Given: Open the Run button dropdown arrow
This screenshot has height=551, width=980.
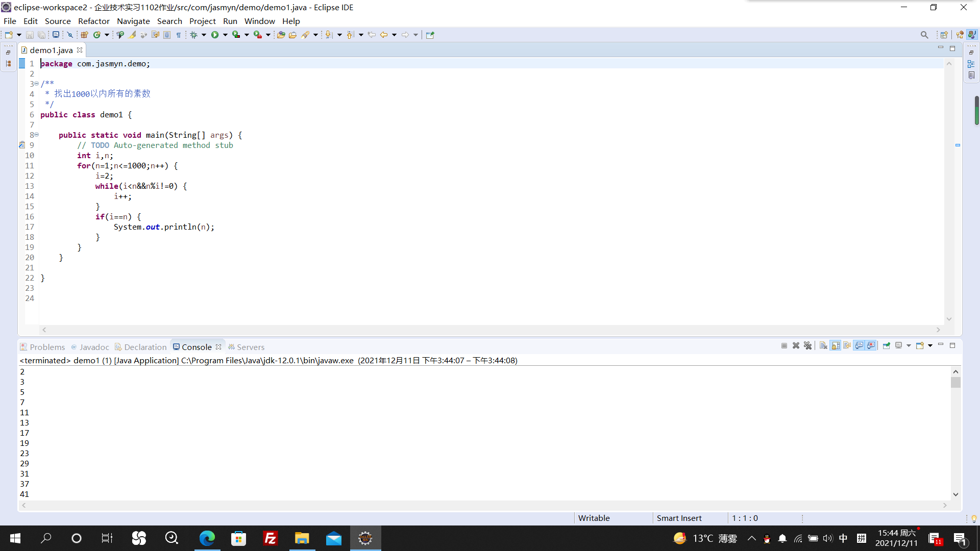Looking at the screenshot, I should tap(225, 35).
